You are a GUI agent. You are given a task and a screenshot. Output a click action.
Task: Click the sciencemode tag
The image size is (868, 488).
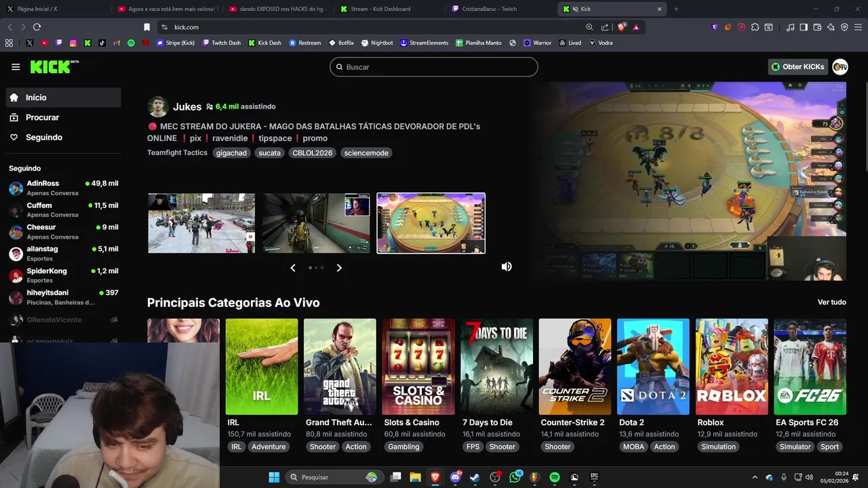click(x=366, y=153)
